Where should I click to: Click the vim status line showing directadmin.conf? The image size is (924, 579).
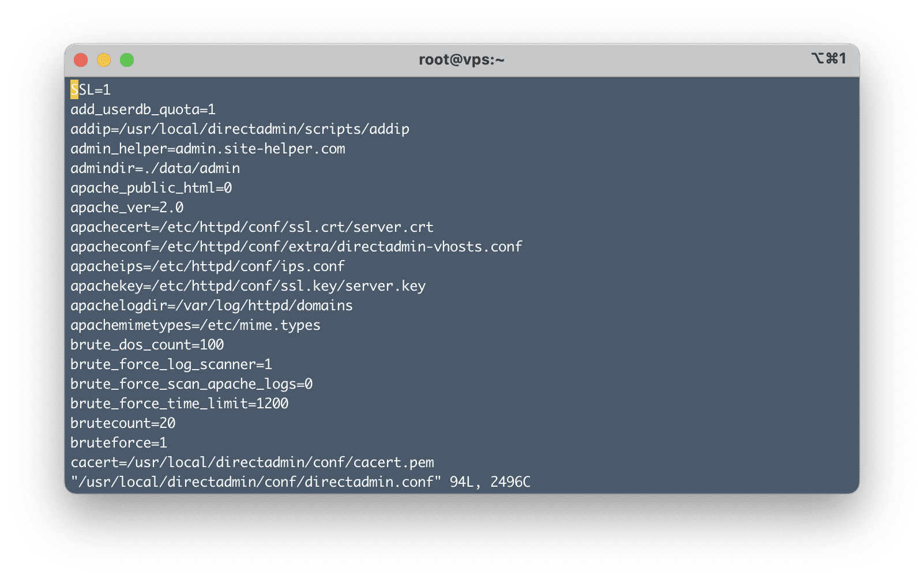[300, 482]
